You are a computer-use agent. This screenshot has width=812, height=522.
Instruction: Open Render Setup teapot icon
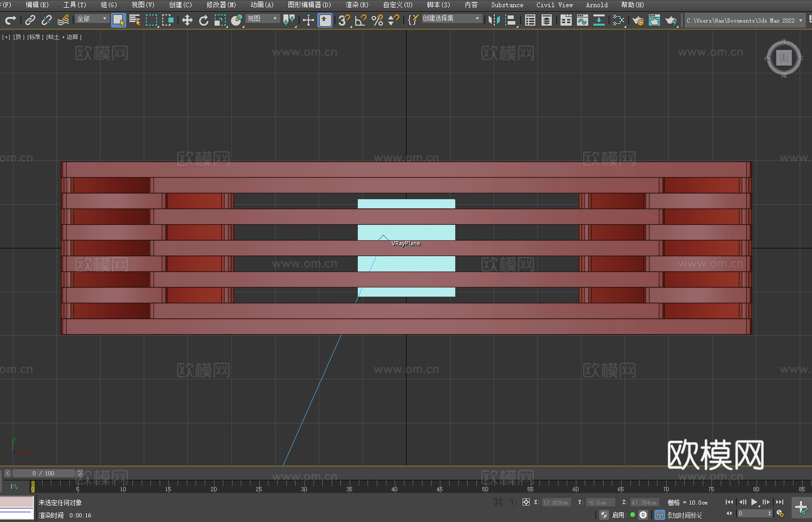click(638, 20)
